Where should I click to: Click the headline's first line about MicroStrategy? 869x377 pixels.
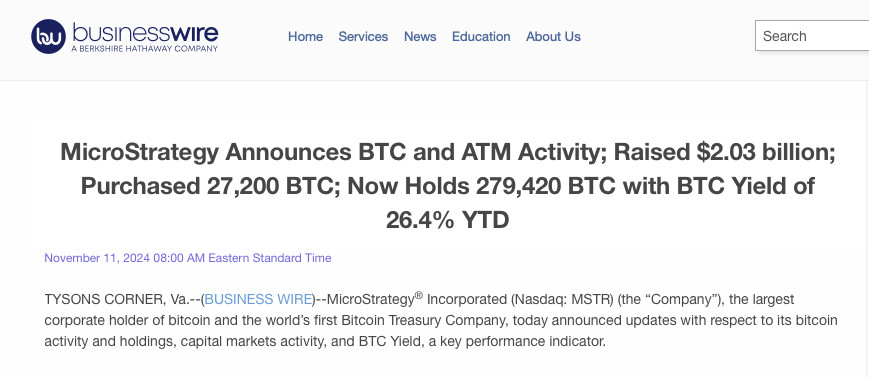(448, 151)
